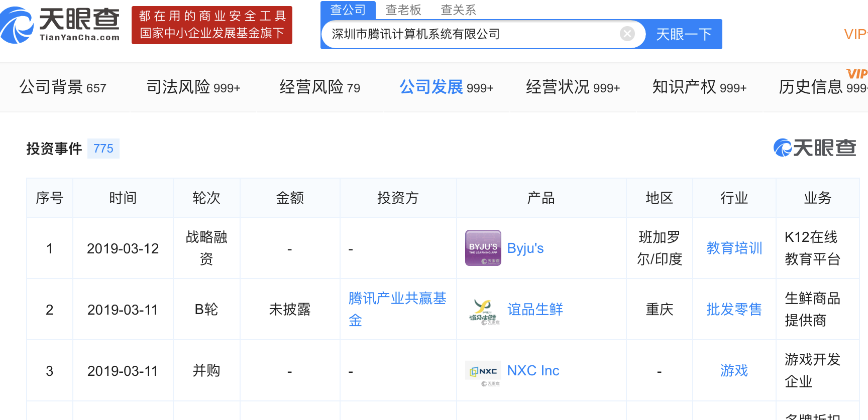This screenshot has height=420, width=868.
Task: Click the 产品 column header
Action: 541,198
